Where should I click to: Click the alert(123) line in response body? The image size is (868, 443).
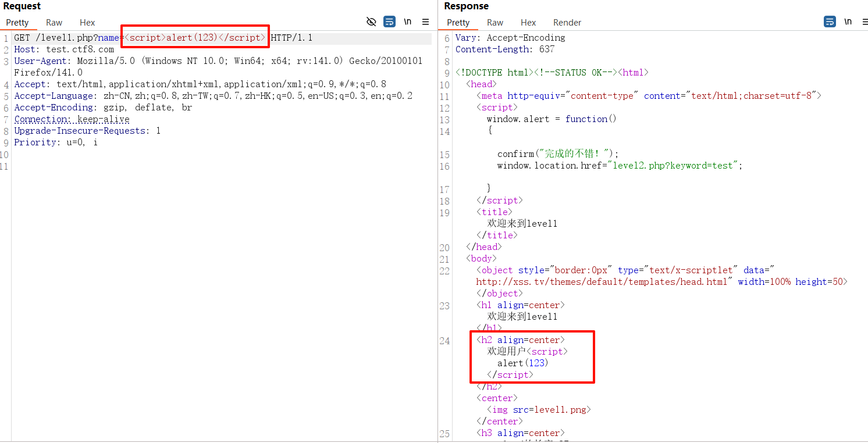click(522, 363)
